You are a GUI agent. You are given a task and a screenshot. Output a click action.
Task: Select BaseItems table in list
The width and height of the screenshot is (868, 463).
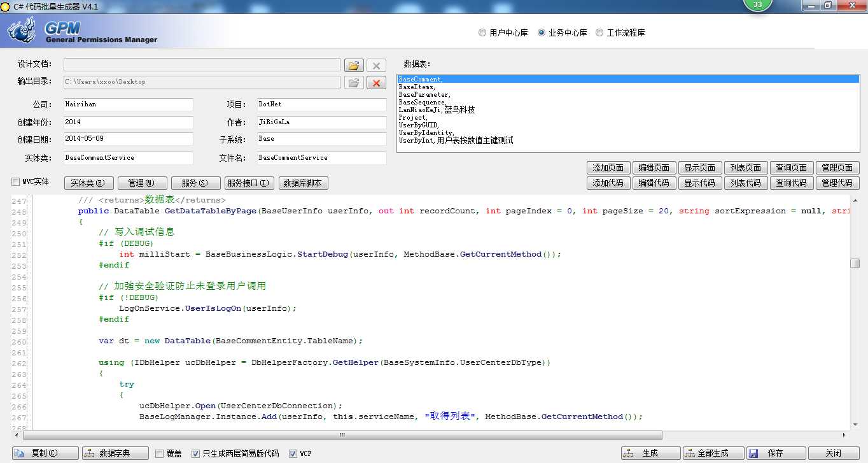tap(628, 87)
